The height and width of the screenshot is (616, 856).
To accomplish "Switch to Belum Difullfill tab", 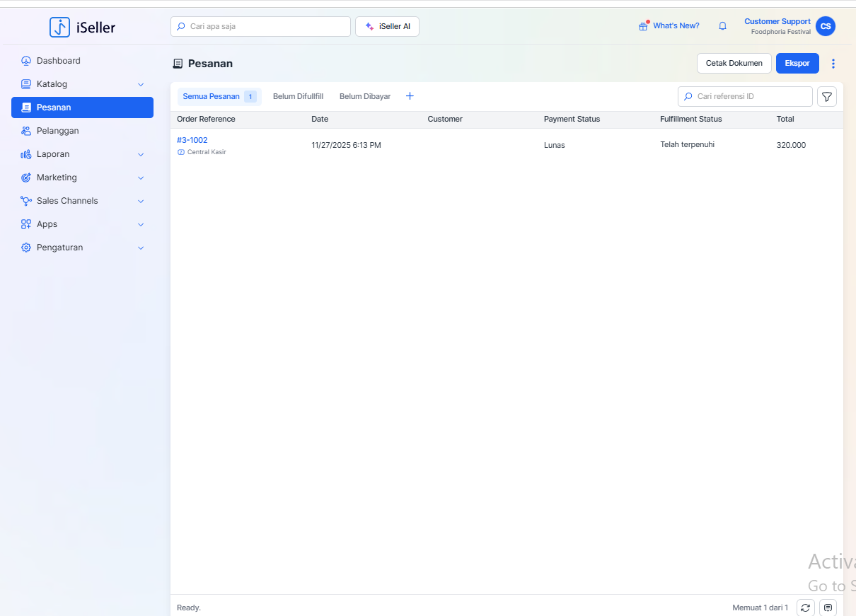I will 298,96.
